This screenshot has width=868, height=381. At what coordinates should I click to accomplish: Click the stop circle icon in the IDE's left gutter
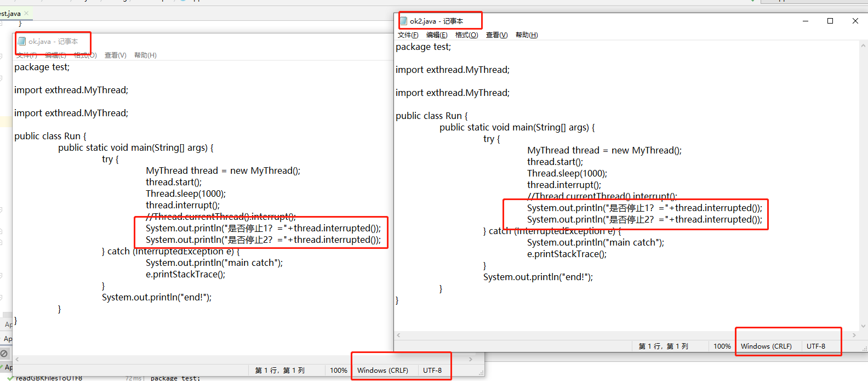(4, 354)
